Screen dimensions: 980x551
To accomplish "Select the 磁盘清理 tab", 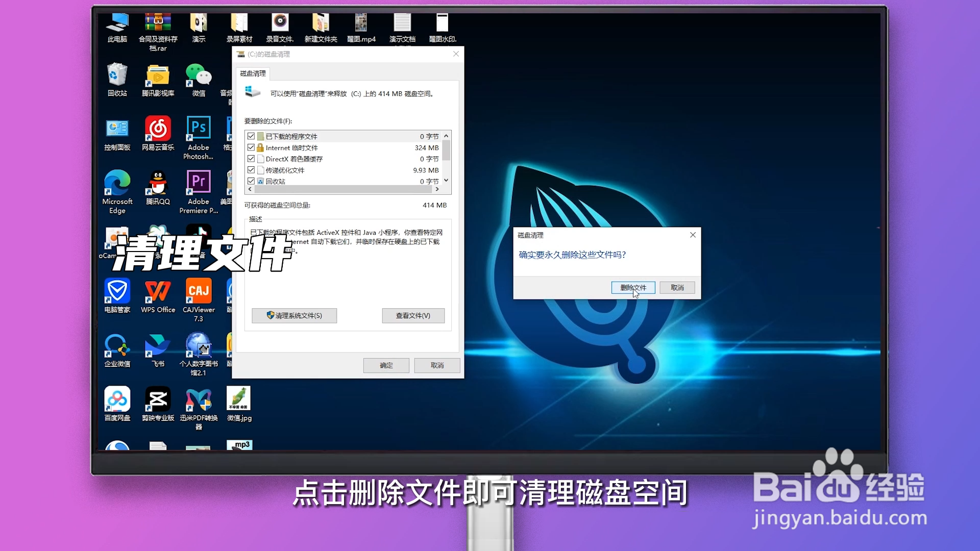I will [253, 73].
